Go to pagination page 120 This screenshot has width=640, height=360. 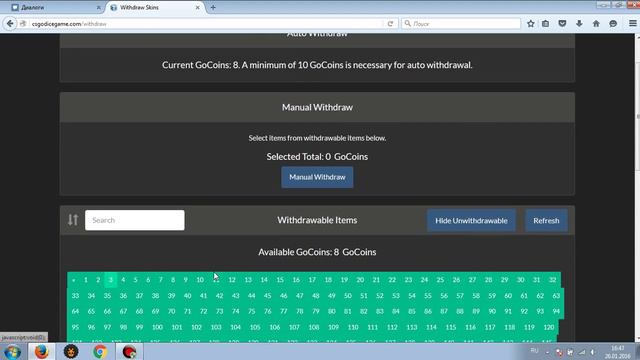tap(549, 327)
